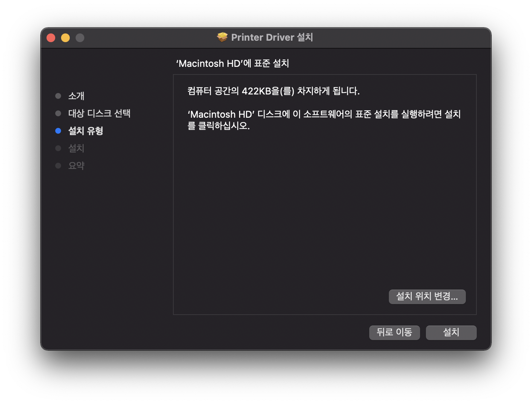Go back with the 뒤로 이동 button
The image size is (532, 404).
tap(394, 332)
